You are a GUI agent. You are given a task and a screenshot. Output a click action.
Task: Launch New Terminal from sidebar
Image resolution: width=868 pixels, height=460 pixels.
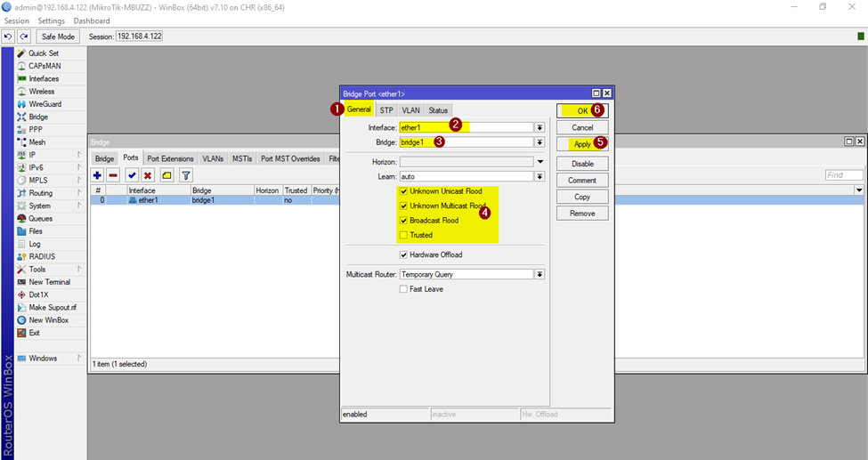[49, 282]
